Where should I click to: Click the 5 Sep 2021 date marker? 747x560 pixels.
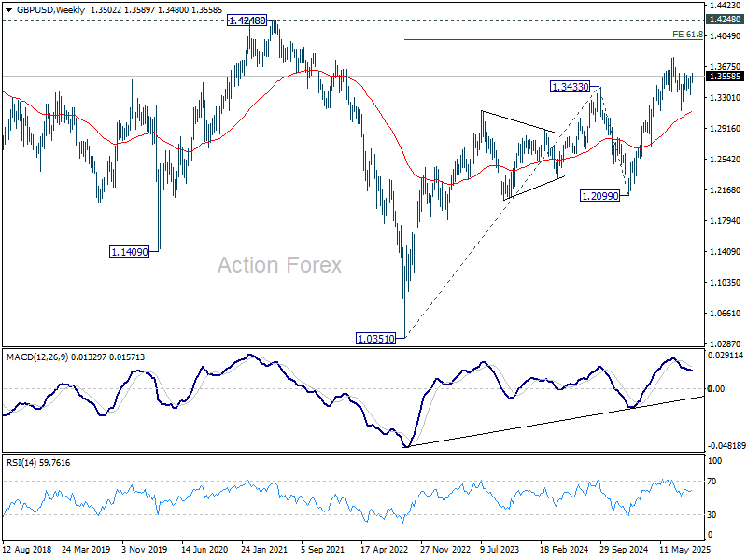click(322, 549)
